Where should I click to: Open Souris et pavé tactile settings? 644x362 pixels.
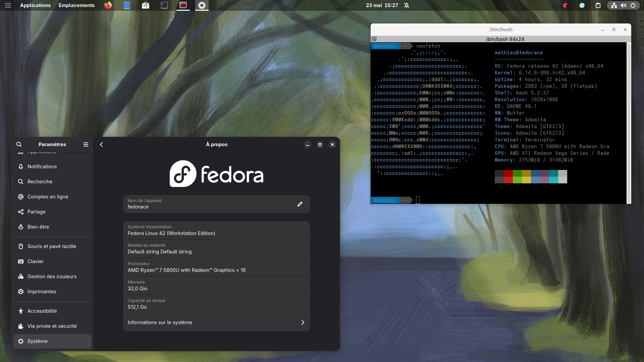click(52, 246)
